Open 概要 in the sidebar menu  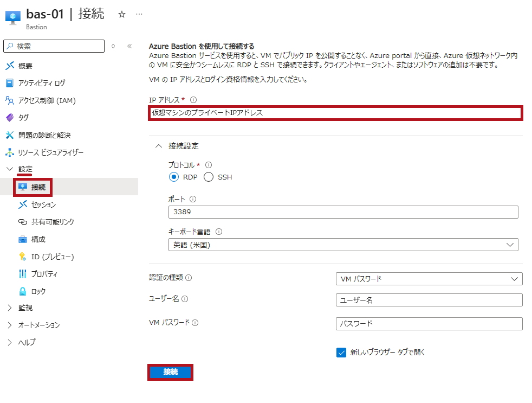(x=25, y=66)
